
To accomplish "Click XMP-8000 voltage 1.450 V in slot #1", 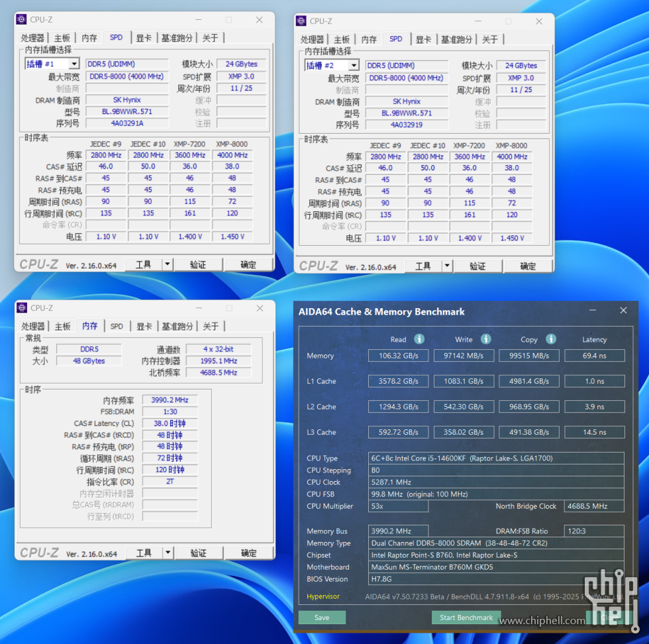I will [232, 237].
